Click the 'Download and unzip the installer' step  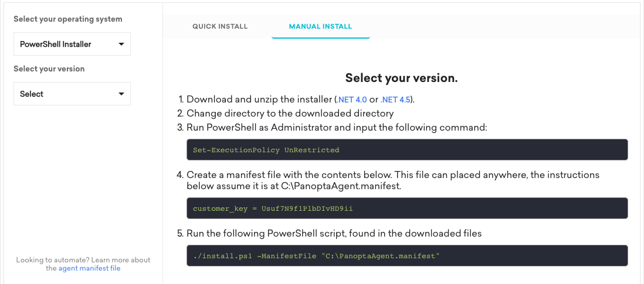point(259,100)
